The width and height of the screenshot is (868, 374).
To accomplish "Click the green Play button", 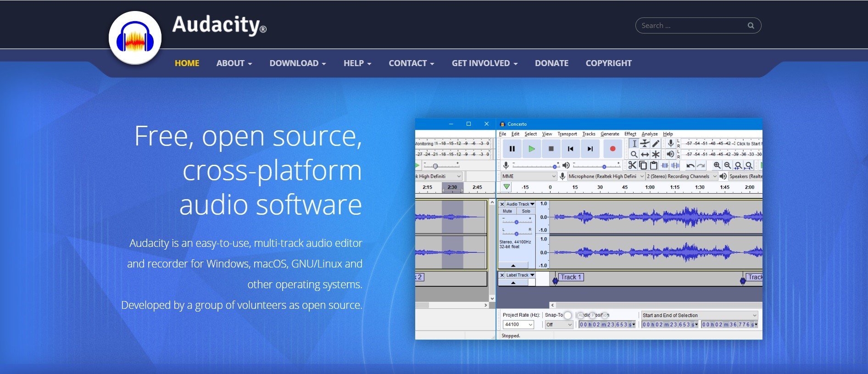I will click(531, 149).
